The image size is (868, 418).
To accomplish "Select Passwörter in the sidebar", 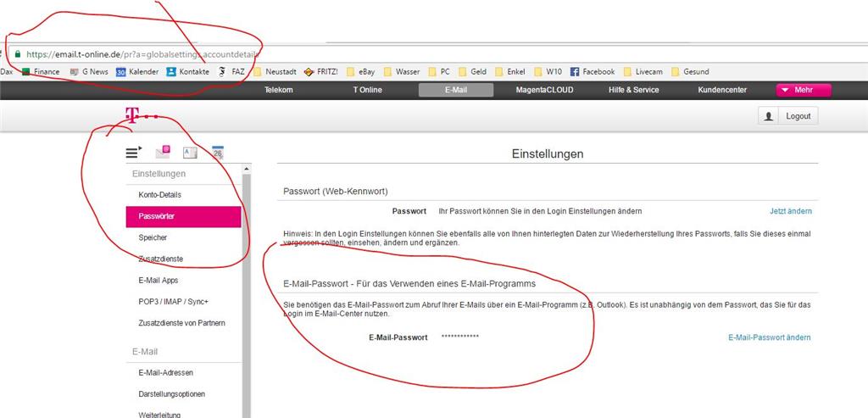I will pyautogui.click(x=183, y=216).
